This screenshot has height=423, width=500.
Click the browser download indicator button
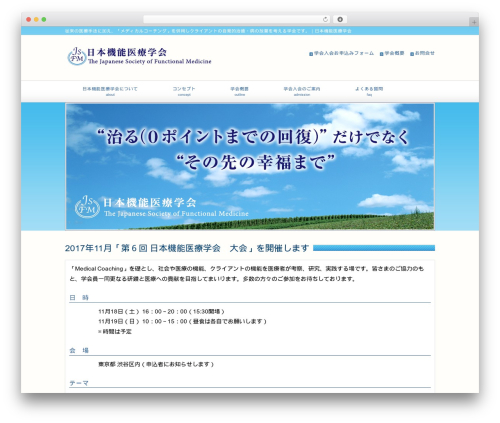(340, 19)
